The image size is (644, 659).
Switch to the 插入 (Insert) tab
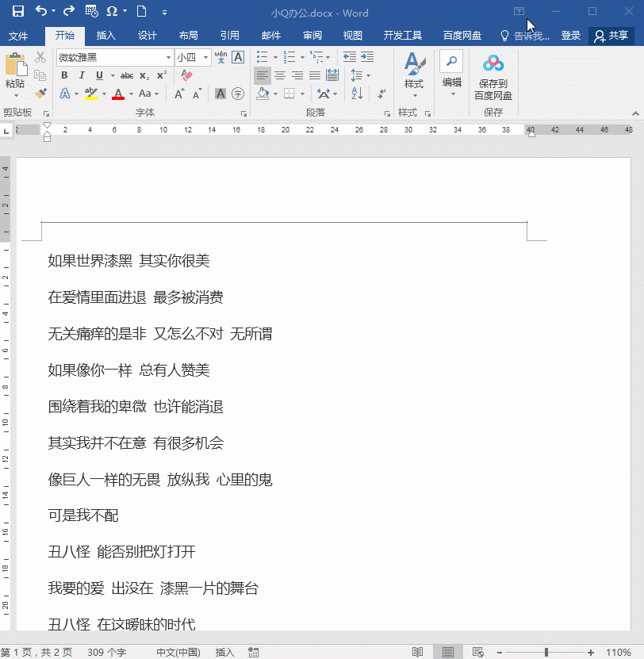coord(105,36)
